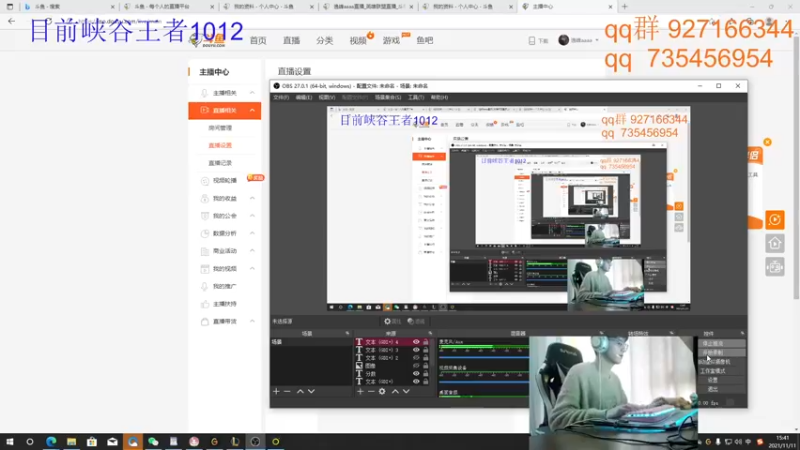Image resolution: width=800 pixels, height=450 pixels.
Task: Collapse the 主播相关 sidebar section
Action: pyautogui.click(x=252, y=93)
